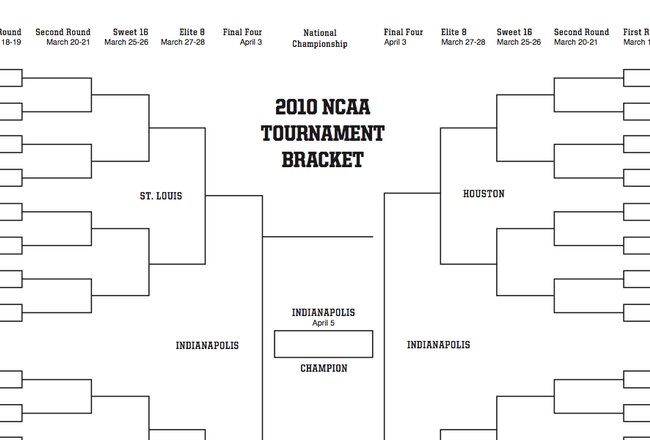
Task: Click Elite 8 header on the St. Louis side
Action: coord(183,37)
